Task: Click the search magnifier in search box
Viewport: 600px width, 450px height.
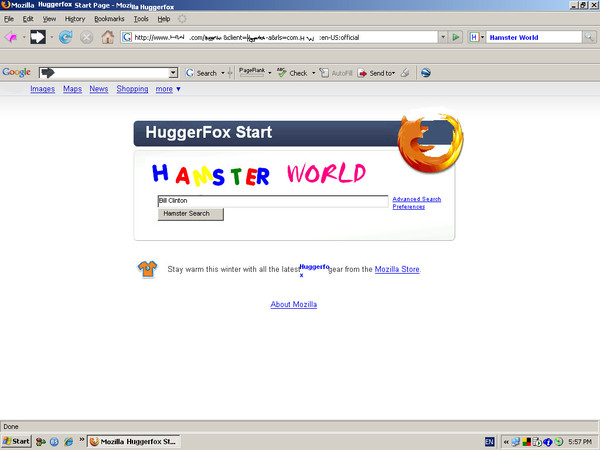Action: pos(589,37)
